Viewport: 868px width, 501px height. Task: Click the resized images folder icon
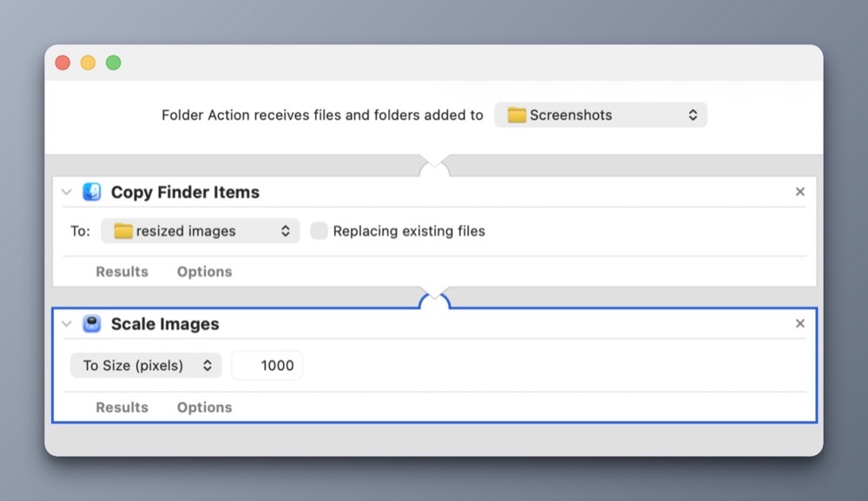123,231
